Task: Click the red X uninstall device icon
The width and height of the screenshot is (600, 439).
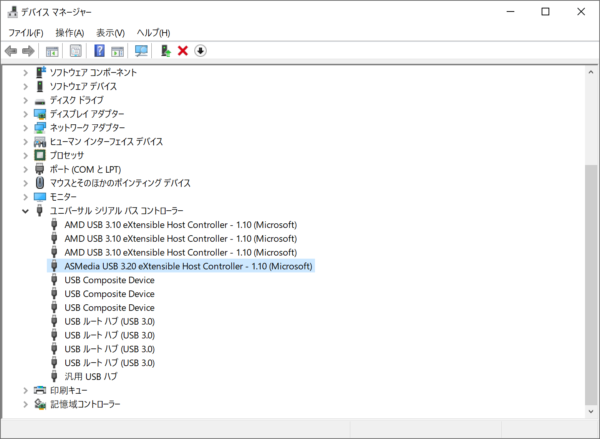Action: pos(183,51)
